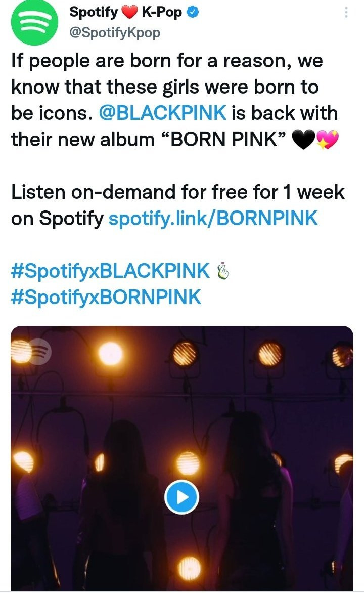Image resolution: width=364 pixels, height=593 pixels.
Task: Follow the spotify.link/BORNPINK link
Action: pos(213,219)
